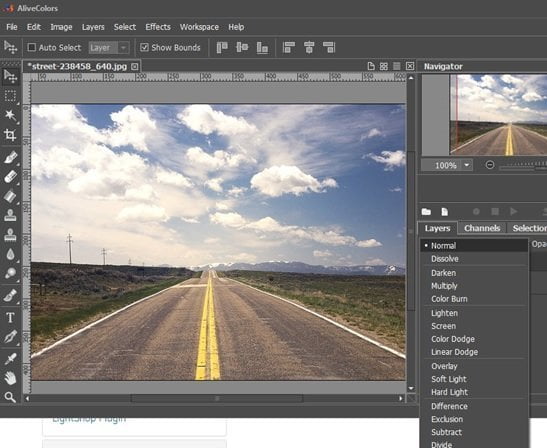The width and height of the screenshot is (547, 448).
Task: Open the Select menu
Action: point(125,27)
